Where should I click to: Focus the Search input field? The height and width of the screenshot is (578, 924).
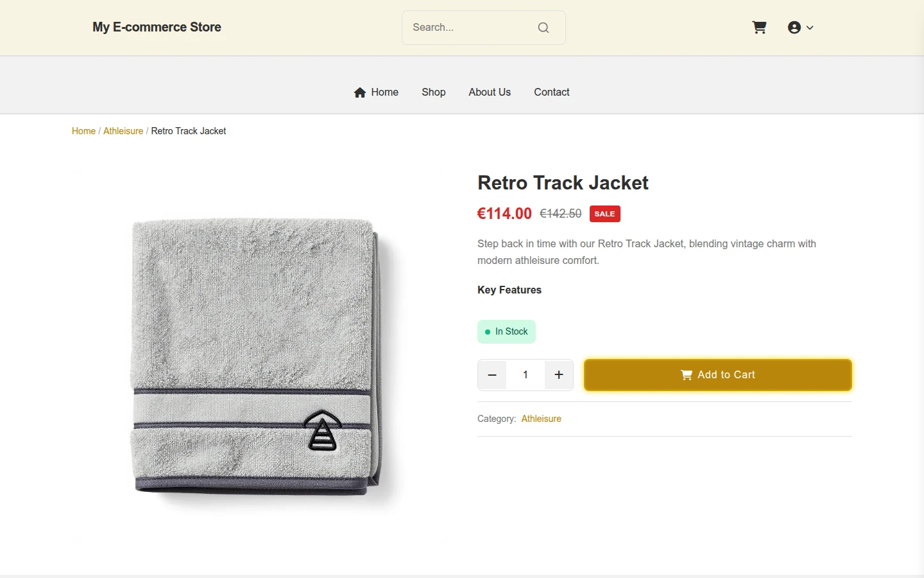tap(471, 28)
